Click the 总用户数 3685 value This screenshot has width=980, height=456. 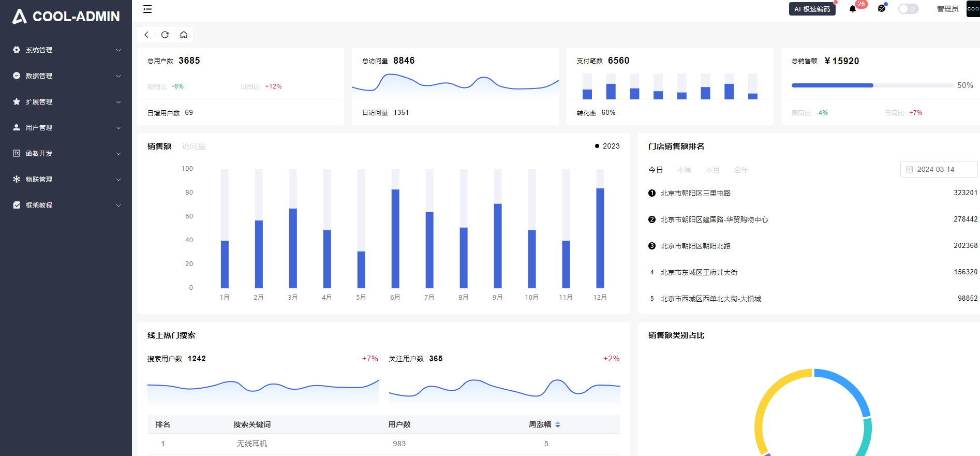[x=189, y=61]
